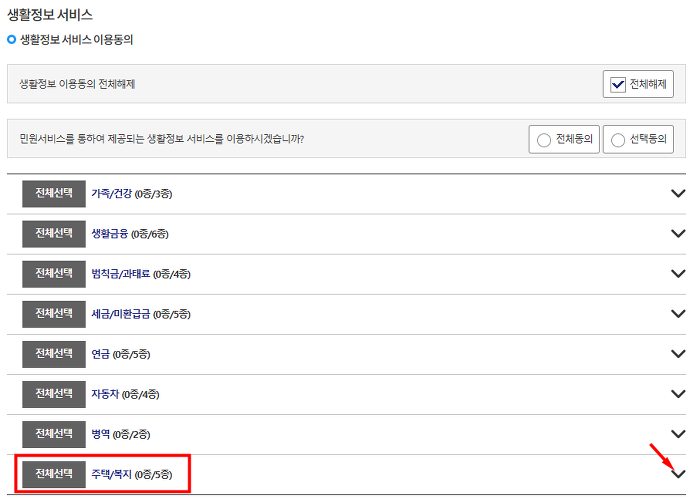This screenshot has height=499, width=700.
Task: Open the 주택/복지 (0종/5종) category link
Action: (132, 474)
